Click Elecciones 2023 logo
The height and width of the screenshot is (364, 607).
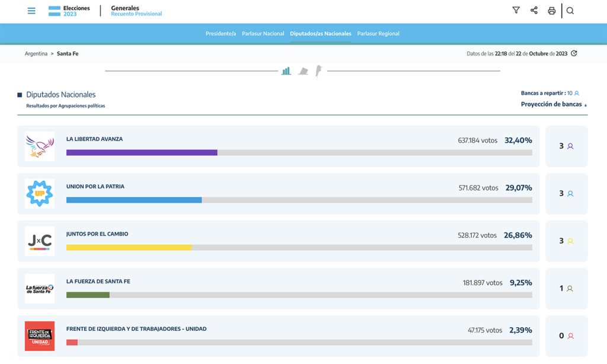pyautogui.click(x=68, y=11)
